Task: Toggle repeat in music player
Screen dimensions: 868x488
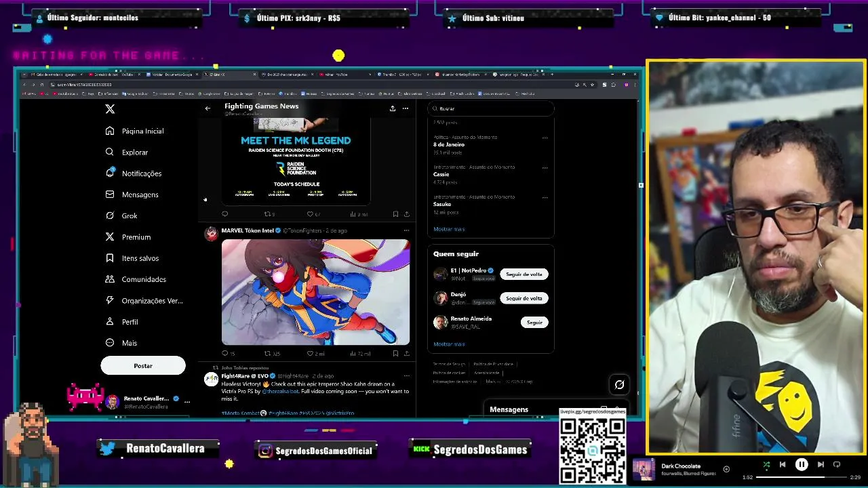Action: click(837, 465)
